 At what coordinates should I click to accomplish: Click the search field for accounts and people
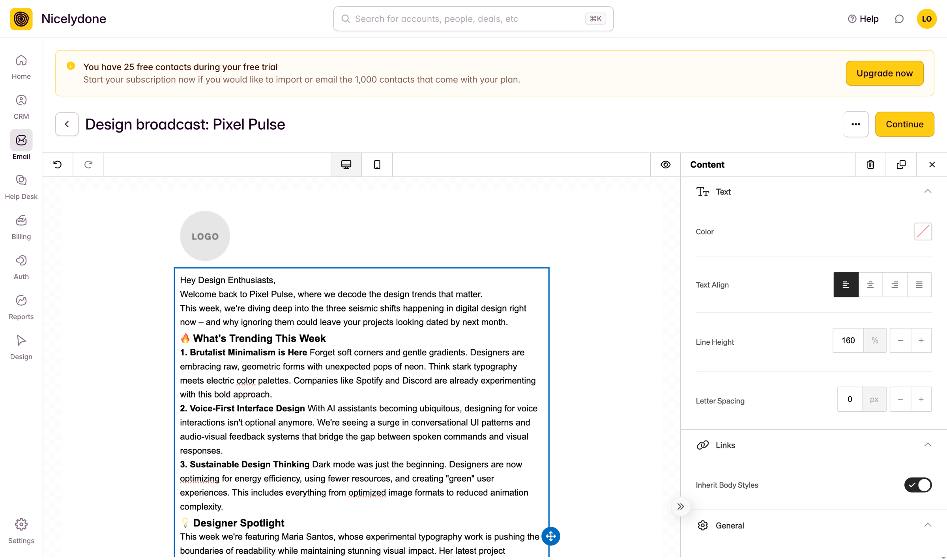473,19
